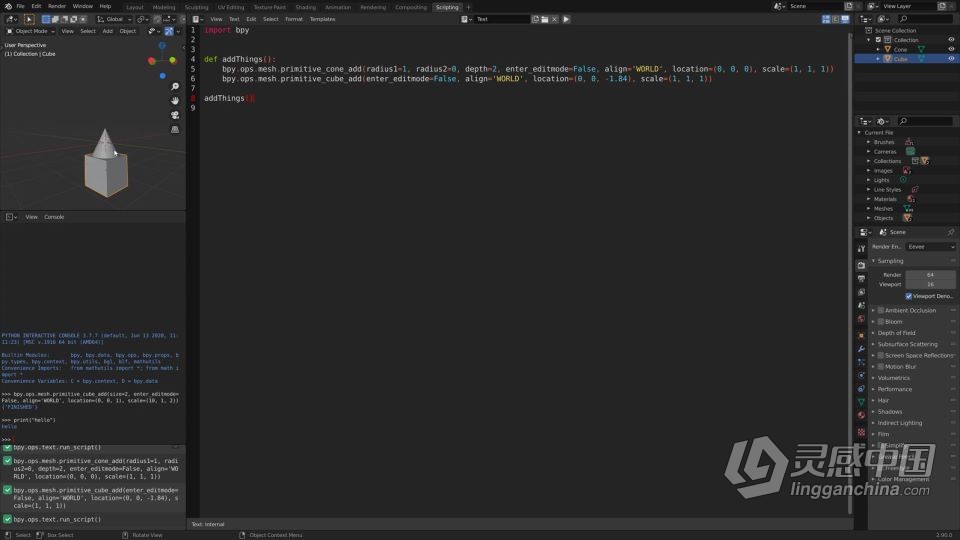Toggle the camera view gizmo
This screenshot has height=540, width=960.
(174, 115)
